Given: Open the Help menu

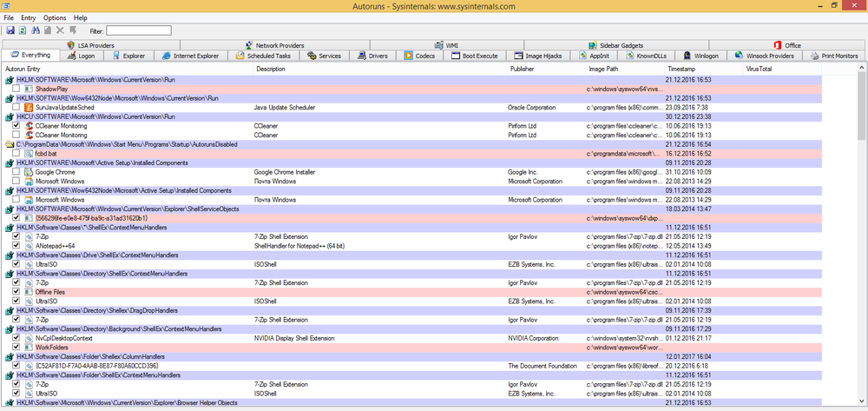Looking at the screenshot, I should 81,17.
